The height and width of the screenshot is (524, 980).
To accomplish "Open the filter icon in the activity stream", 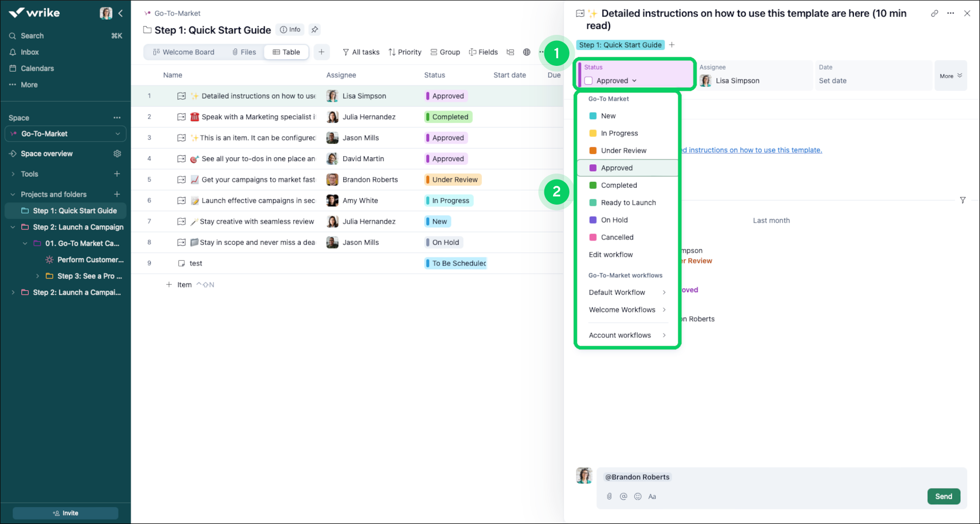I will tap(963, 200).
